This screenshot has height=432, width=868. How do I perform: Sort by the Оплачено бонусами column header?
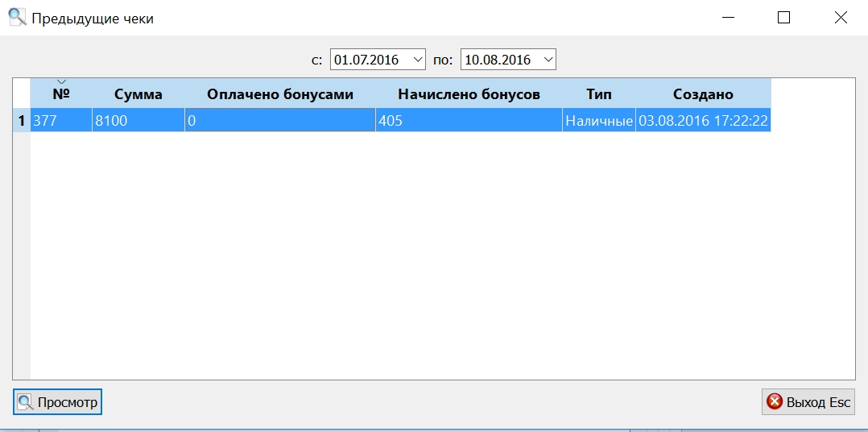(280, 94)
